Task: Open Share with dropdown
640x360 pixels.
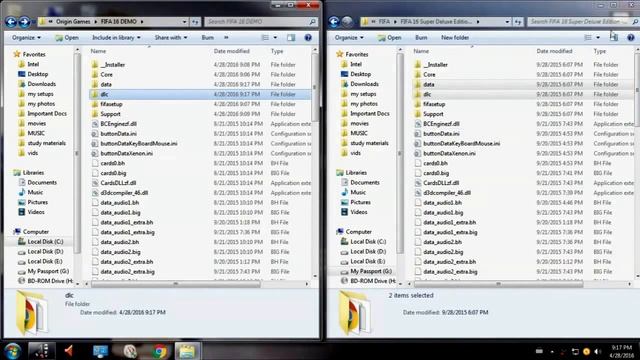Action: coord(171,38)
